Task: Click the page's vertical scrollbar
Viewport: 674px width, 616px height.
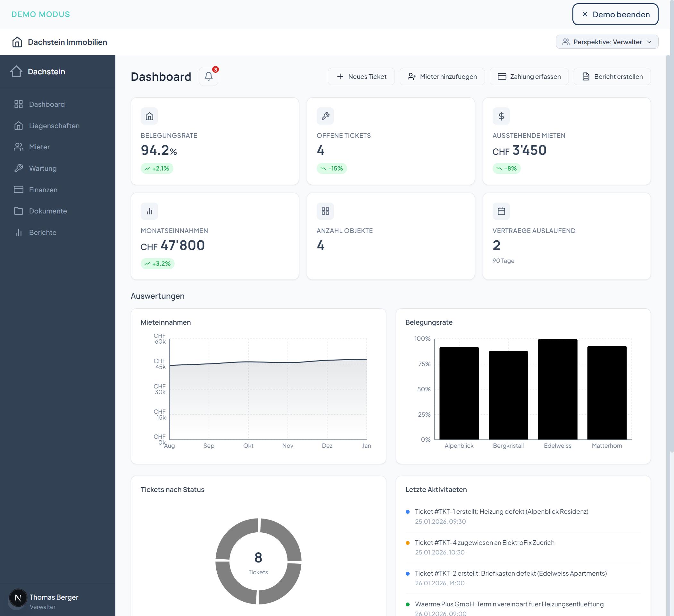Action: pyautogui.click(x=671, y=234)
